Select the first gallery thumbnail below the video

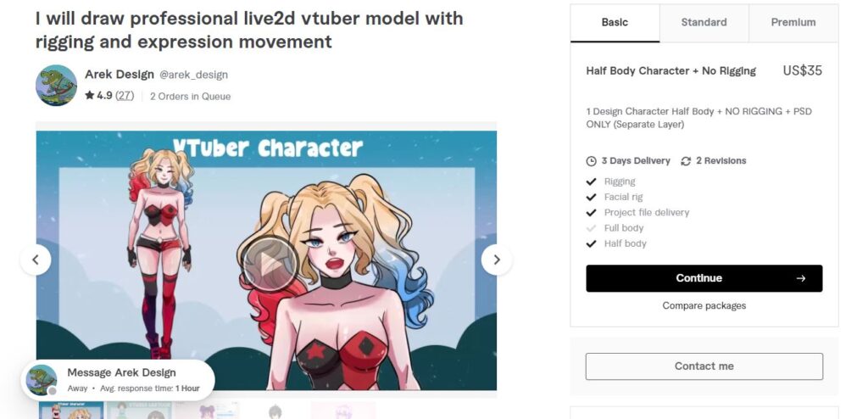point(71,411)
